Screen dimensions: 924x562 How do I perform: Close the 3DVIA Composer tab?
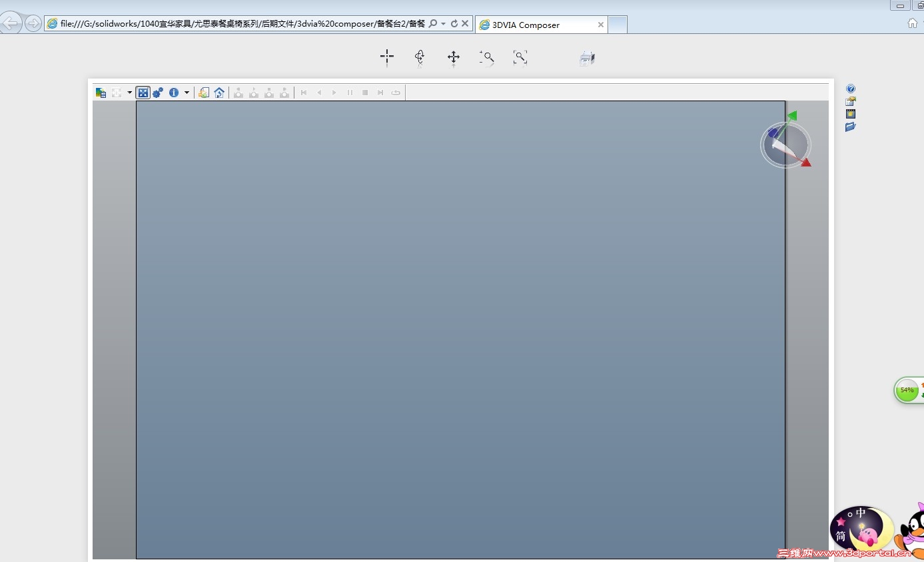pos(600,25)
